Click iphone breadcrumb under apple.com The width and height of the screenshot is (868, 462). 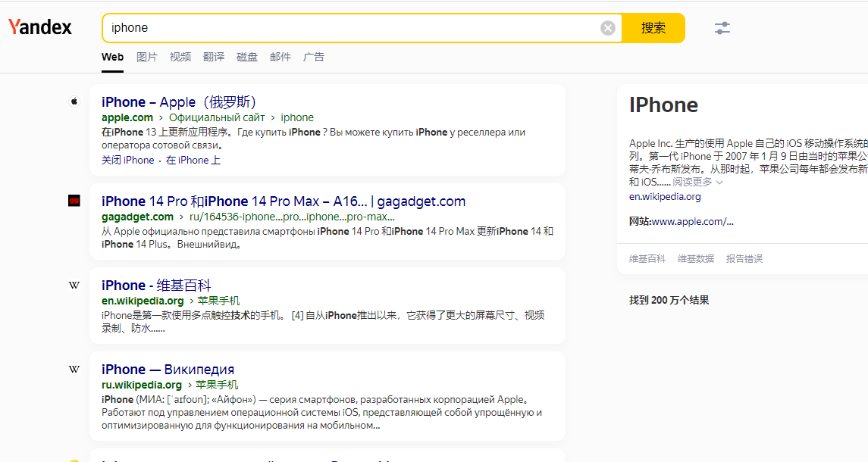pos(297,117)
